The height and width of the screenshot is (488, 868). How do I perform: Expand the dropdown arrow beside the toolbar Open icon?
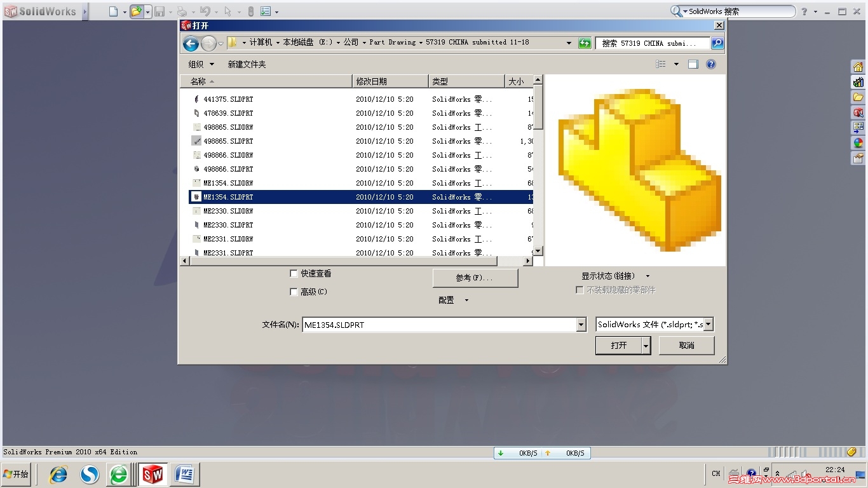tap(147, 12)
